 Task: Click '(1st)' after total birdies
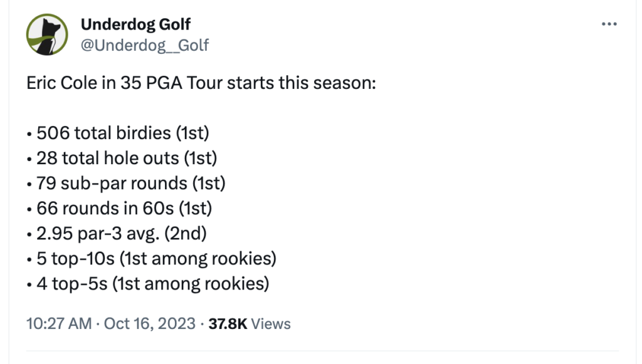pos(192,133)
